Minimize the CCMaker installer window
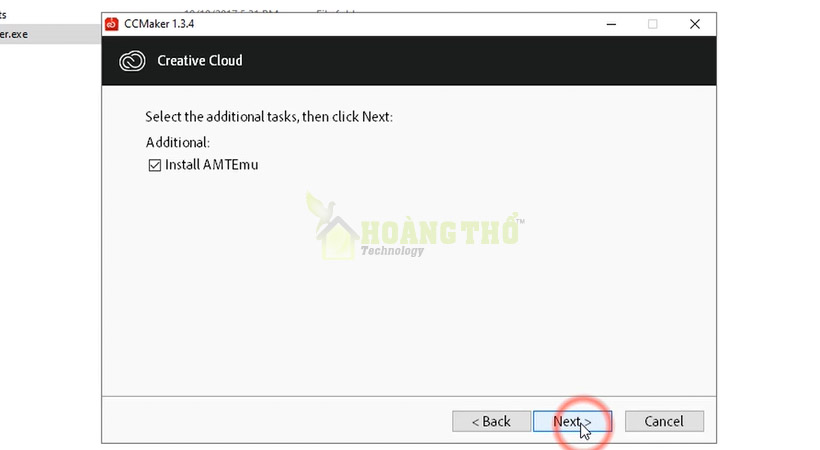Image resolution: width=820 pixels, height=450 pixels. click(611, 24)
